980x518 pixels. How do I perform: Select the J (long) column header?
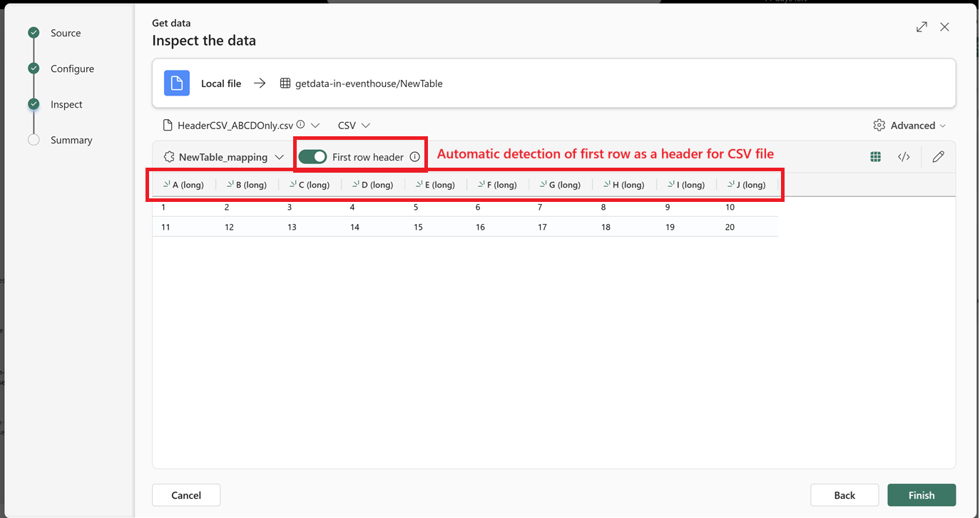pos(747,185)
